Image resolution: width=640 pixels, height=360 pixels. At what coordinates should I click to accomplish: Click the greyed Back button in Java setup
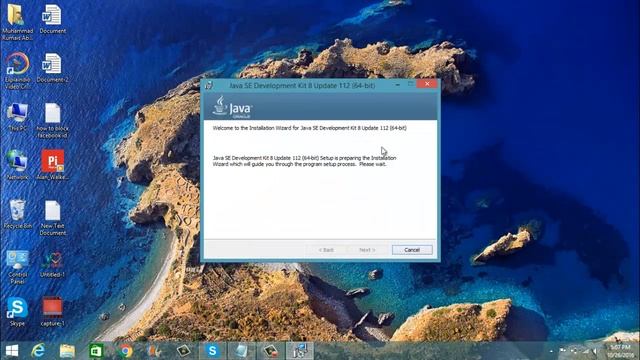pos(326,250)
